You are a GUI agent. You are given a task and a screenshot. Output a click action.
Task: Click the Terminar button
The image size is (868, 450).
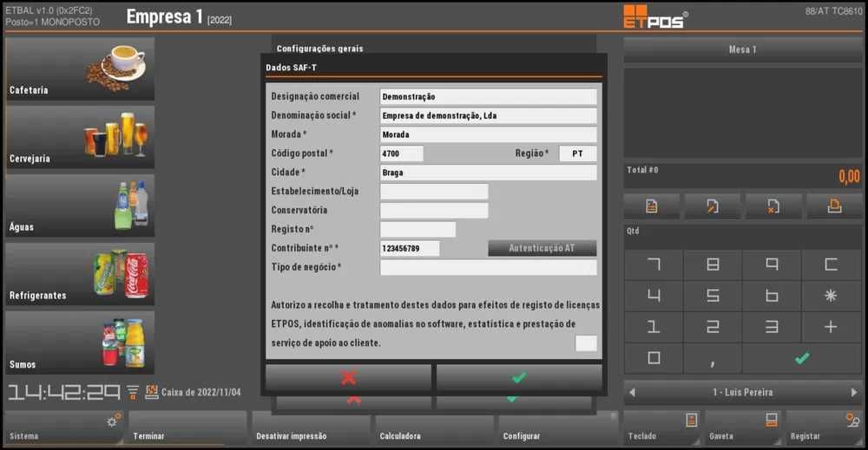coord(187,427)
